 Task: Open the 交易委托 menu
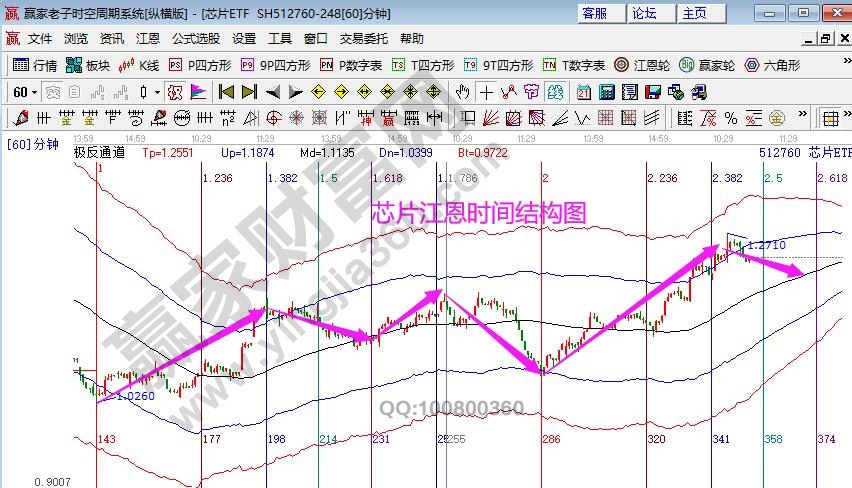point(363,39)
